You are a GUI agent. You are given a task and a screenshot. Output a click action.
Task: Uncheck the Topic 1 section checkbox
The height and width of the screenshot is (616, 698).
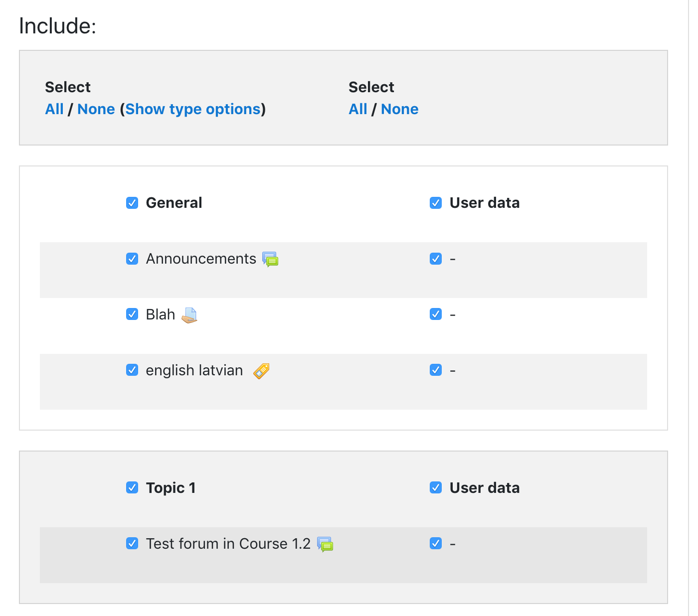pyautogui.click(x=132, y=487)
